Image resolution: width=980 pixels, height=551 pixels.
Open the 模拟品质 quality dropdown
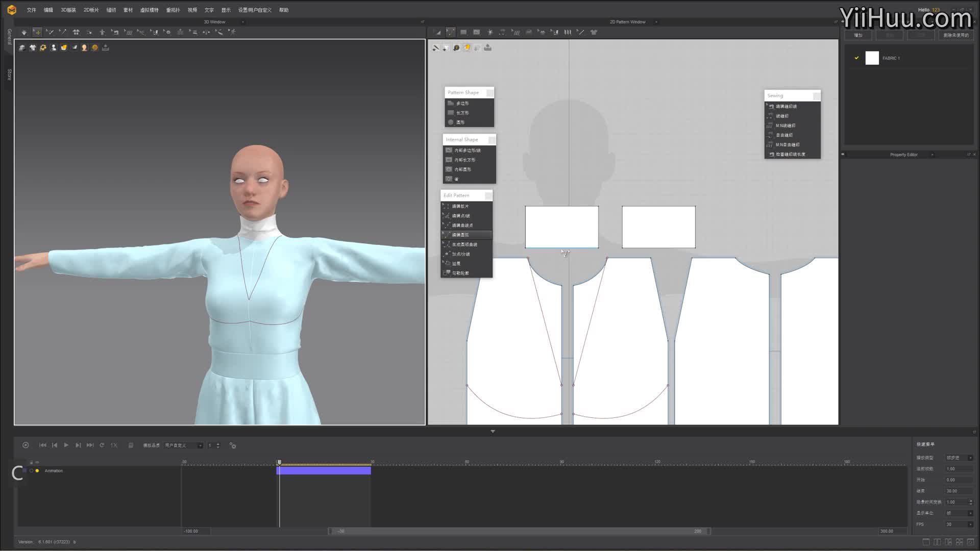click(x=184, y=445)
